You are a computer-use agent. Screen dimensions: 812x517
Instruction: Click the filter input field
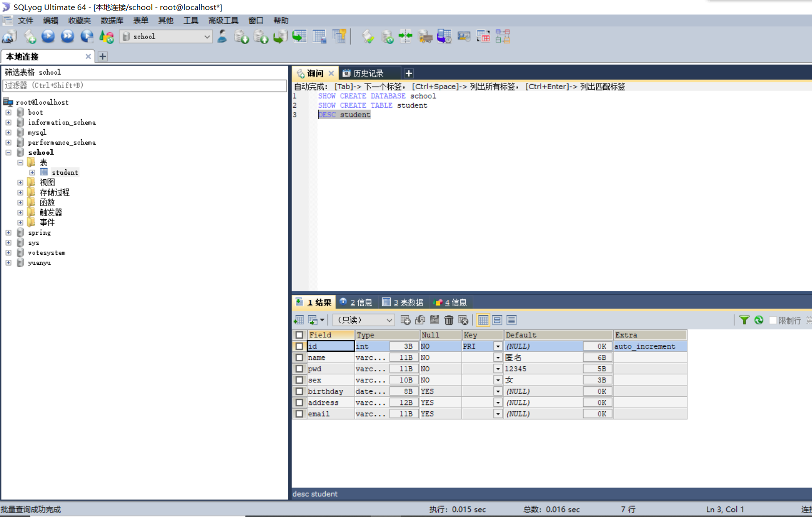pyautogui.click(x=144, y=86)
